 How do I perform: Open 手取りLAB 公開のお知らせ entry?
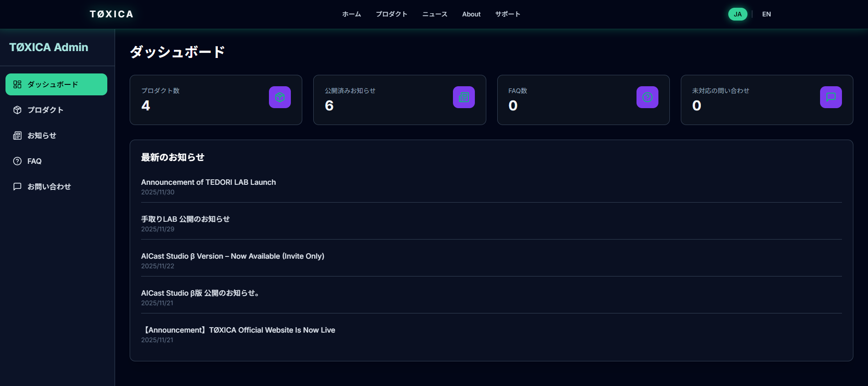[185, 219]
